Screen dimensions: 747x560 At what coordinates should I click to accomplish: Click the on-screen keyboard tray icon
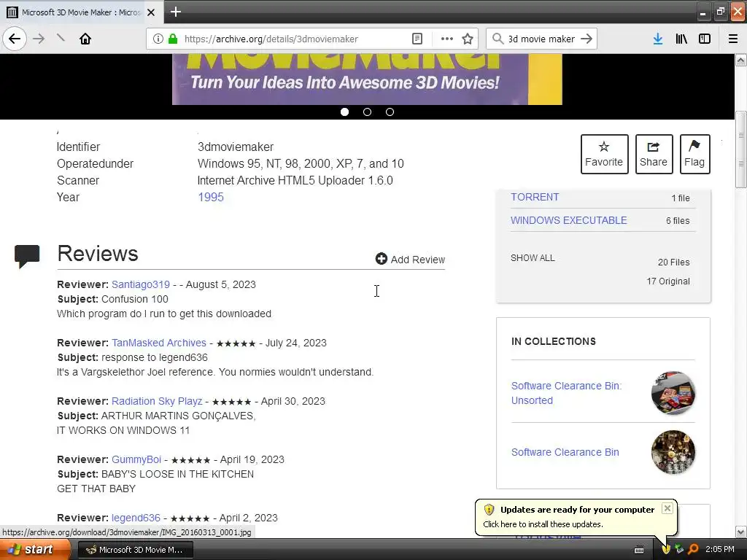tap(639, 550)
